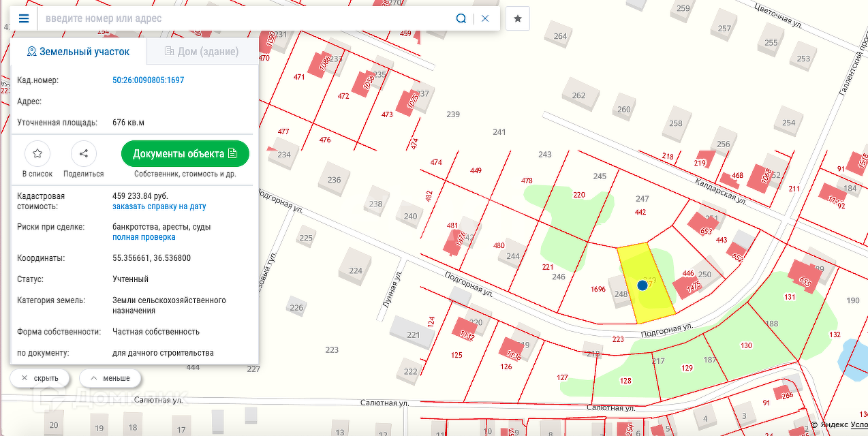Click the share icon

point(84,153)
